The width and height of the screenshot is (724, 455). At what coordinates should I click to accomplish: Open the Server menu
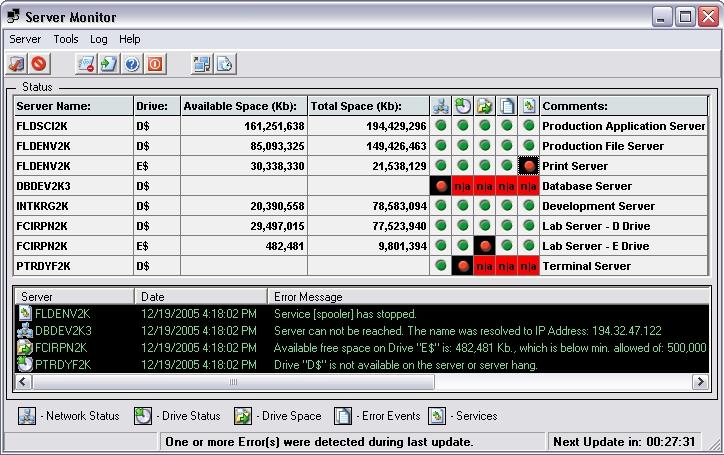[x=25, y=39]
